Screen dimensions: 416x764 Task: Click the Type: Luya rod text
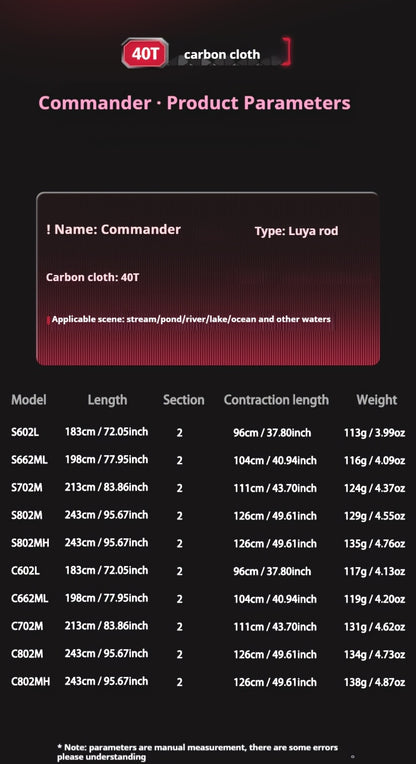(x=296, y=231)
